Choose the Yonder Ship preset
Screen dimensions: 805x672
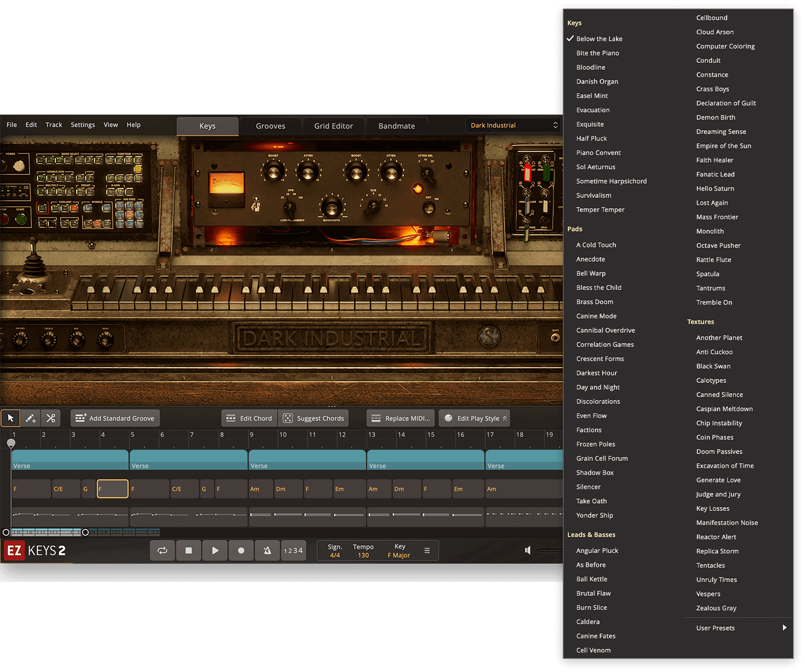[594, 515]
